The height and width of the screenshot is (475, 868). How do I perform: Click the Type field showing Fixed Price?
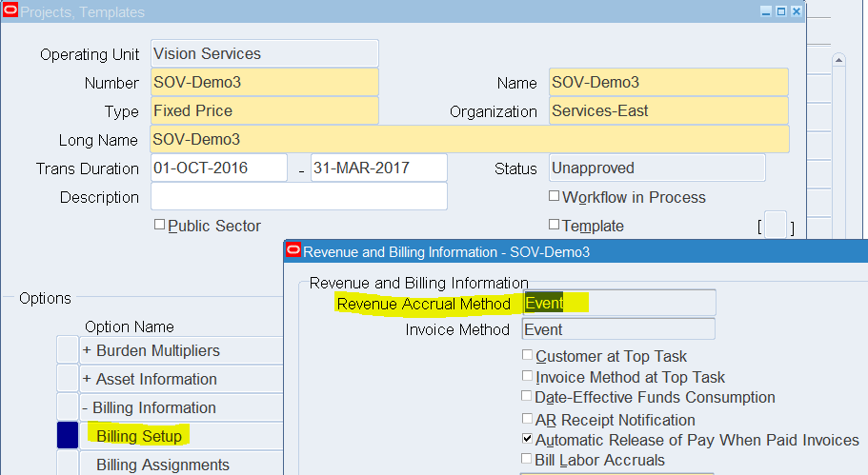pyautogui.click(x=265, y=110)
